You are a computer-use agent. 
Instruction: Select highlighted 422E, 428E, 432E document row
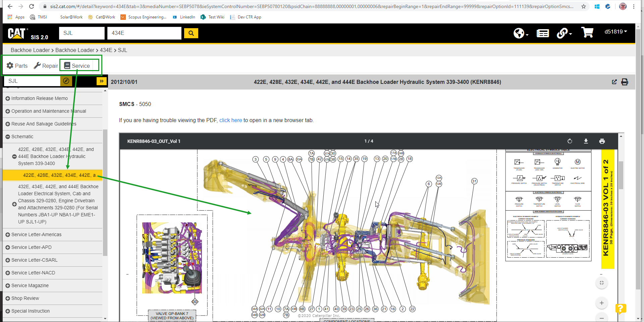[53, 175]
